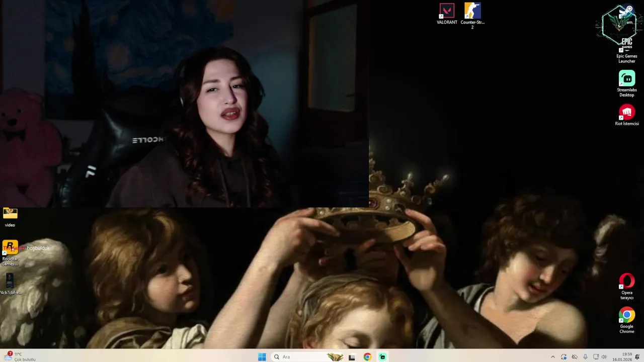
Task: Select the 74cb7cbf file icon on the desktop
Action: [10, 284]
